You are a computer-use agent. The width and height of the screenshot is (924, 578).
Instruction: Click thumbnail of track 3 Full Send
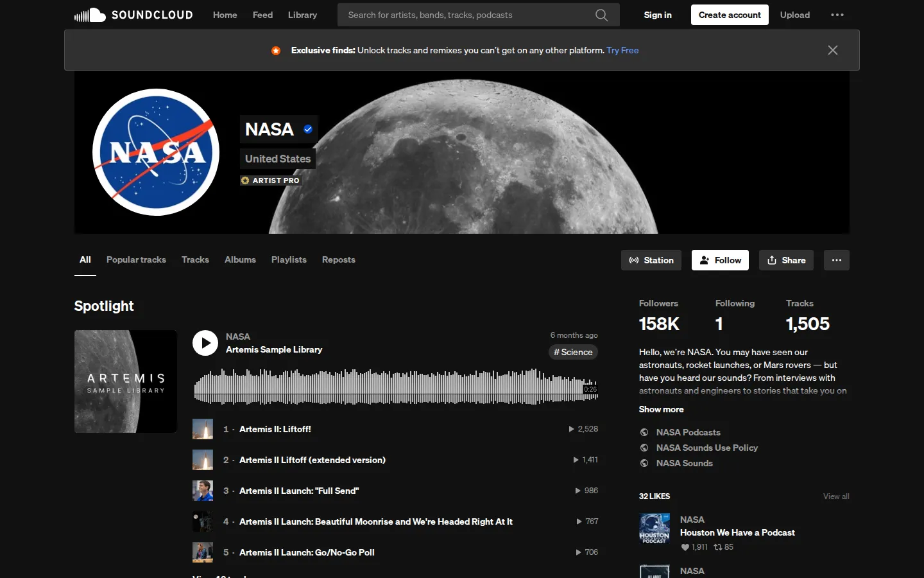203,491
